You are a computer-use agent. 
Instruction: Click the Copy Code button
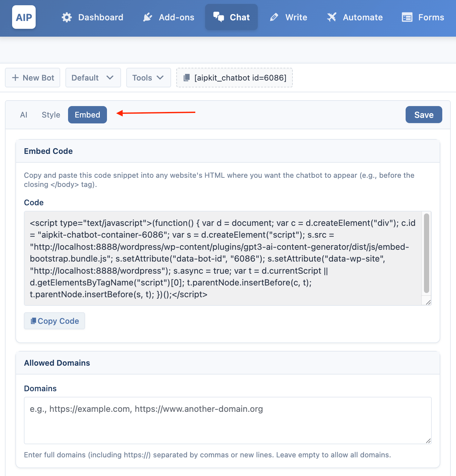click(54, 321)
